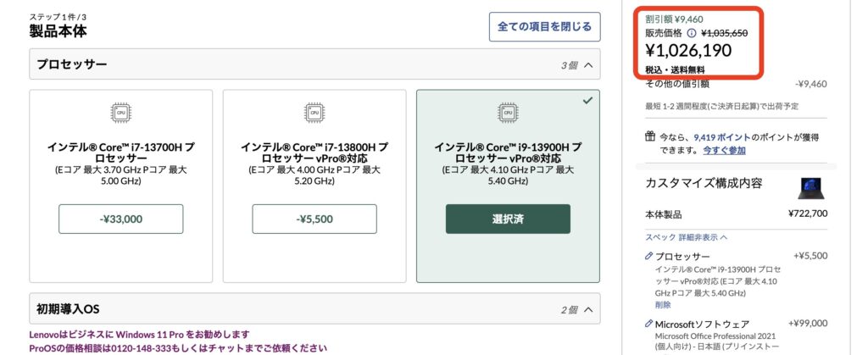Screen dimensions: 868x355
Task: Click the info icon beside 販売価格
Action: (691, 33)
